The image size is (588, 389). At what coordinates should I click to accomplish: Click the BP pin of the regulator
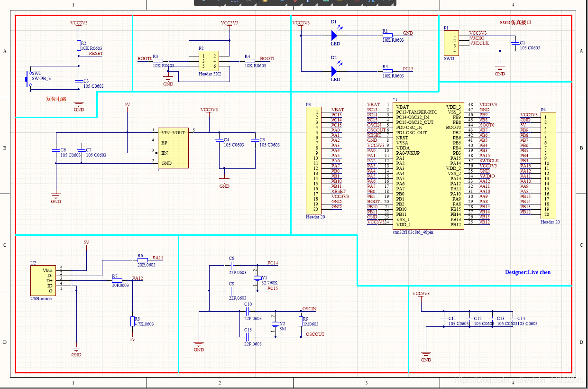click(164, 142)
